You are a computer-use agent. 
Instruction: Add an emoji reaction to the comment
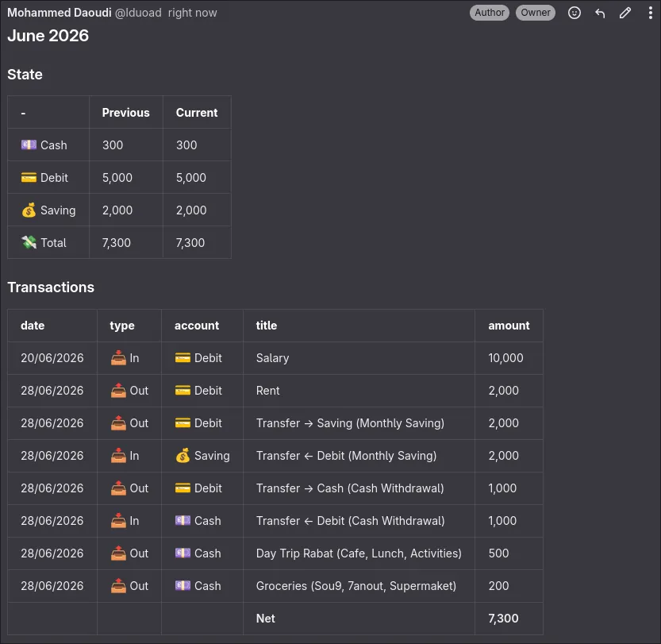click(575, 13)
